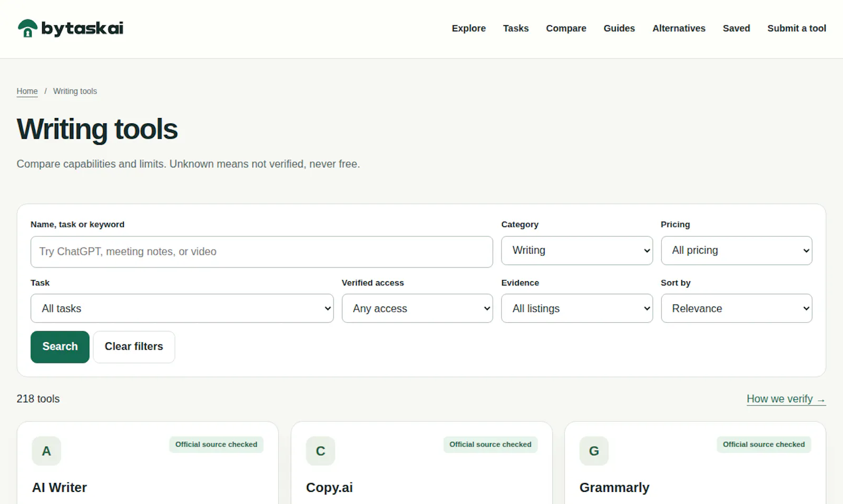This screenshot has height=504, width=843.
Task: Open Alternatives in the top navigation
Action: pyautogui.click(x=679, y=28)
